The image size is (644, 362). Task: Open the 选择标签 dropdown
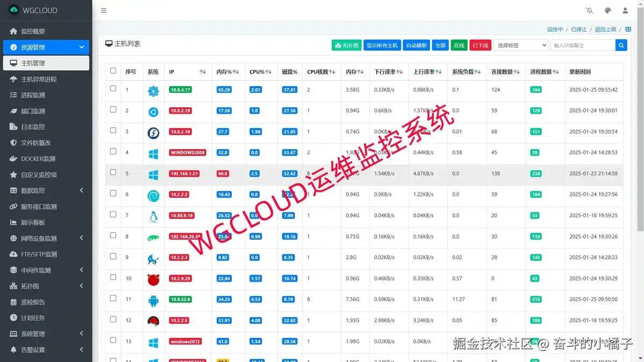(x=521, y=46)
